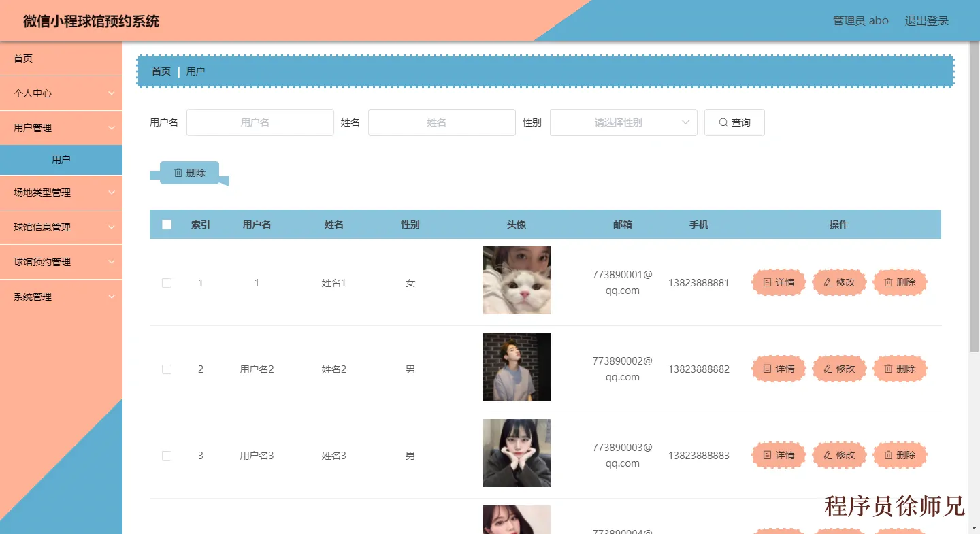Image resolution: width=980 pixels, height=534 pixels.
Task: Click email 773890001@qq.com
Action: point(623,282)
